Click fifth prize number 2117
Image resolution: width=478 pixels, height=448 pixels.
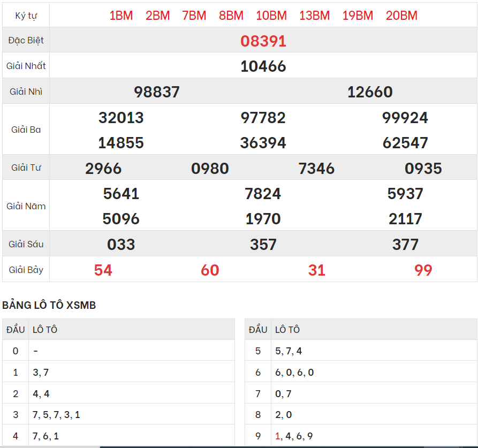click(x=405, y=219)
